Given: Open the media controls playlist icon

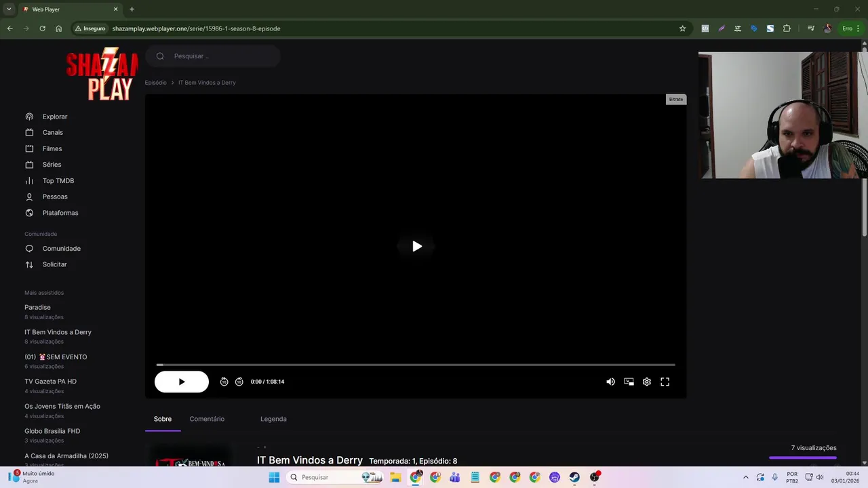Looking at the screenshot, I should pos(810,28).
